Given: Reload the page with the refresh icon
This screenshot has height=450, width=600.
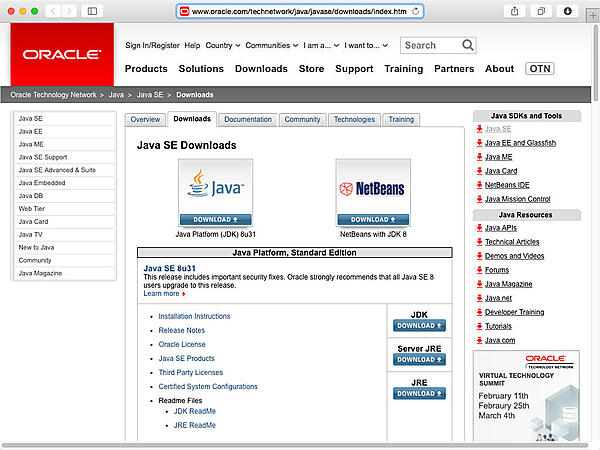Looking at the screenshot, I should click(417, 11).
